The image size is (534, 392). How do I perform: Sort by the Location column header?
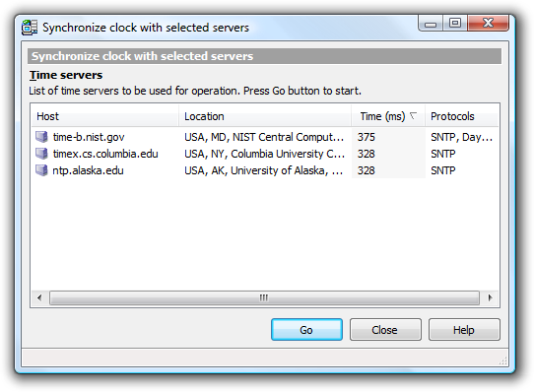point(265,116)
